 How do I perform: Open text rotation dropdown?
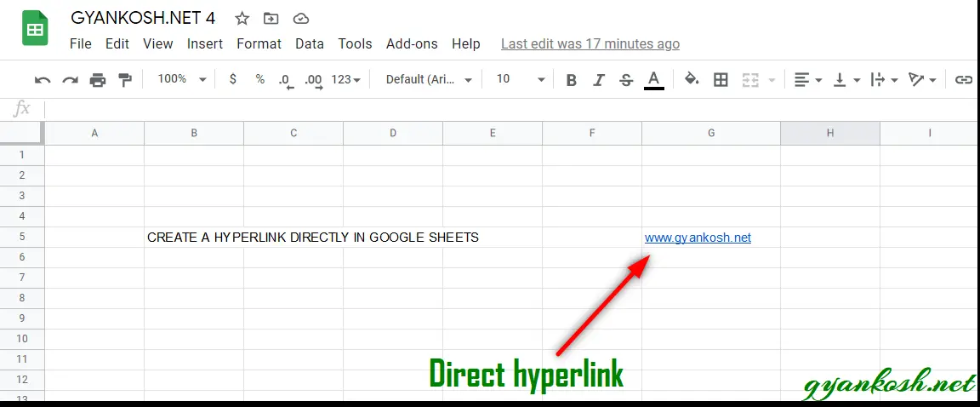922,80
